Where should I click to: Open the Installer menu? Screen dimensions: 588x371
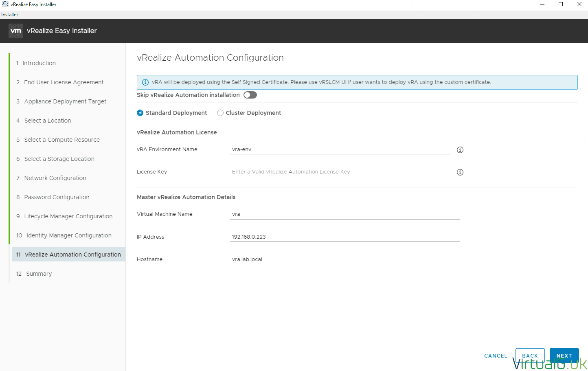[x=10, y=15]
